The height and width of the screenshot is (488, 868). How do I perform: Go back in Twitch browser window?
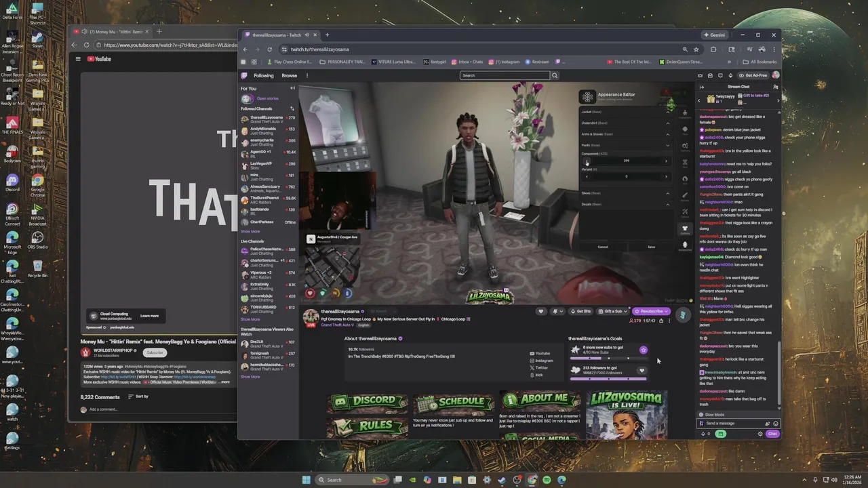coord(245,49)
